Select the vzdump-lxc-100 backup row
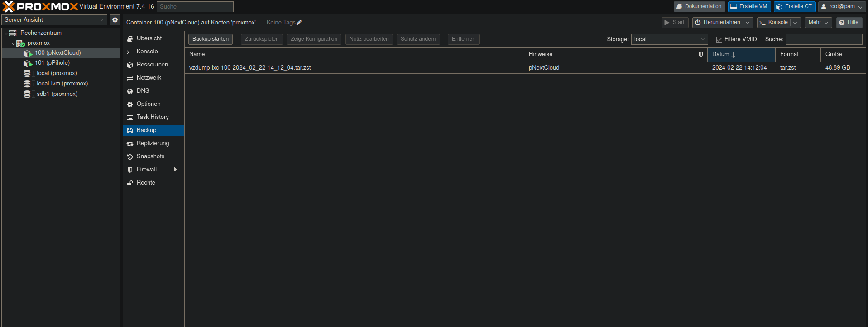Viewport: 868px width, 327px height. tap(525, 68)
